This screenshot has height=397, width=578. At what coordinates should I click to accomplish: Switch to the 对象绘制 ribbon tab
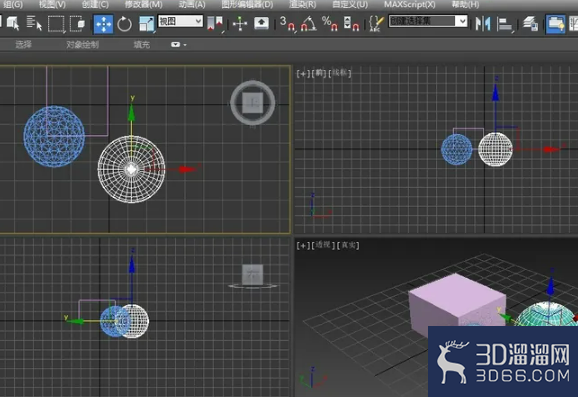click(x=82, y=45)
